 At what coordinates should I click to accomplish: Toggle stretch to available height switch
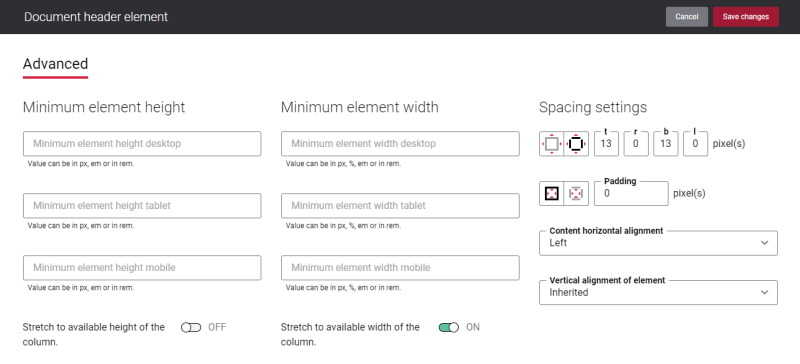coord(191,327)
